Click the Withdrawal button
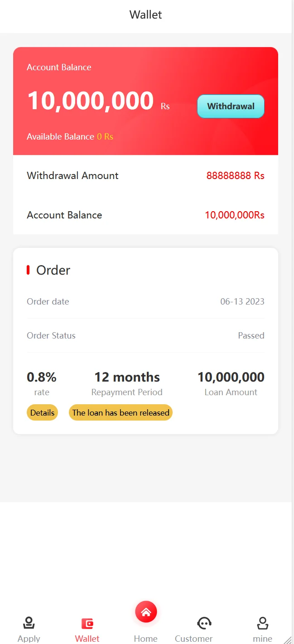 tap(231, 107)
